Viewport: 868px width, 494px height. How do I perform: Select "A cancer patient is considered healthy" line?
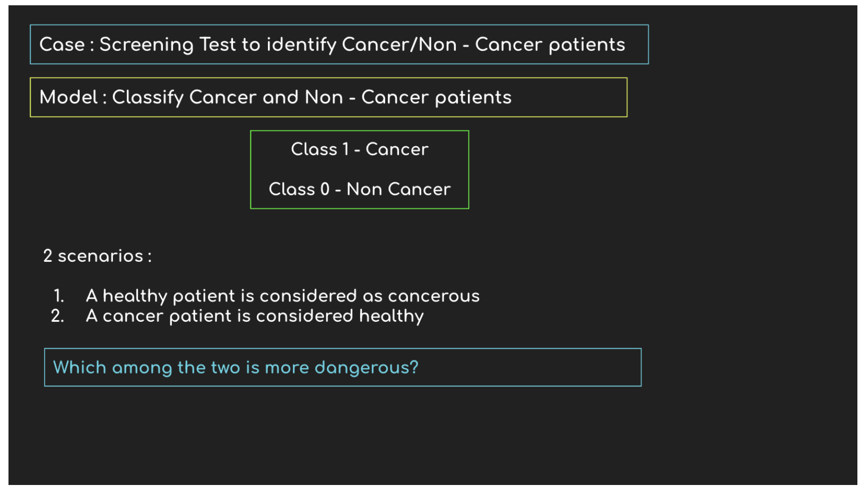point(255,316)
